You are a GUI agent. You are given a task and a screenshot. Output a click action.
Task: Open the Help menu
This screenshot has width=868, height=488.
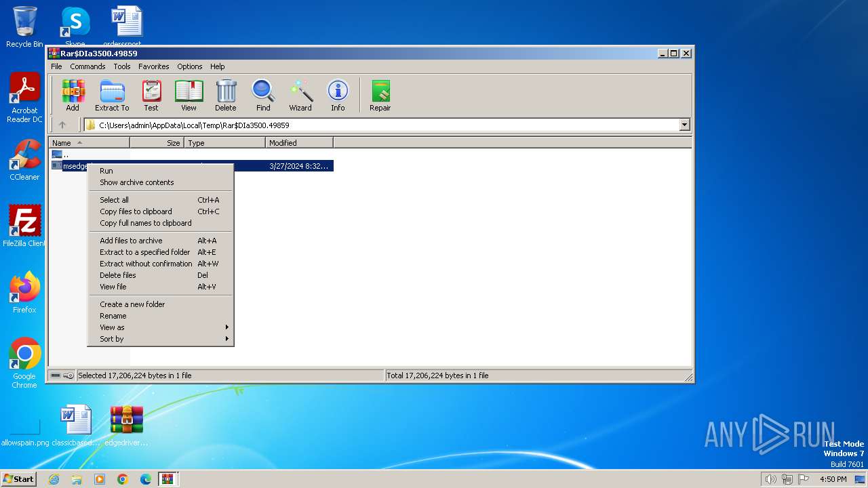(x=217, y=66)
